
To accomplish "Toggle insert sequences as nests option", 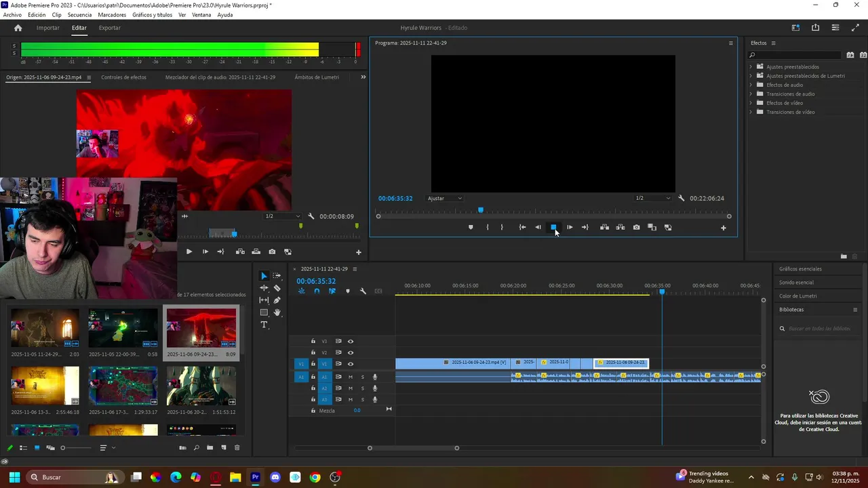I will 301,291.
